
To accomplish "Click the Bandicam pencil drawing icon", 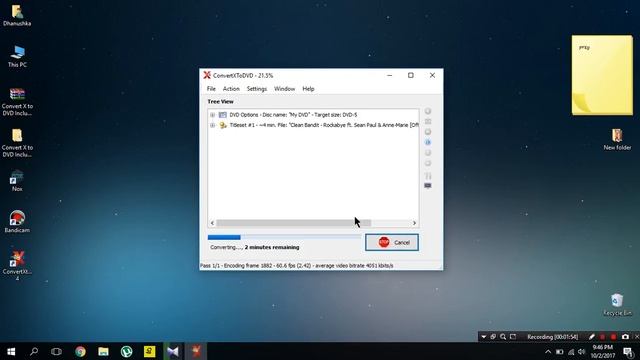I will click(591, 337).
